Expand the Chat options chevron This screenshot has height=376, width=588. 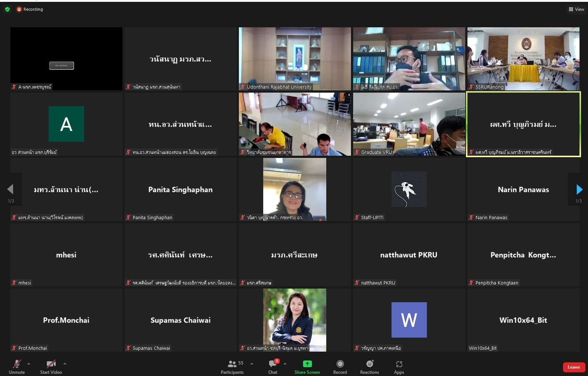(285, 364)
